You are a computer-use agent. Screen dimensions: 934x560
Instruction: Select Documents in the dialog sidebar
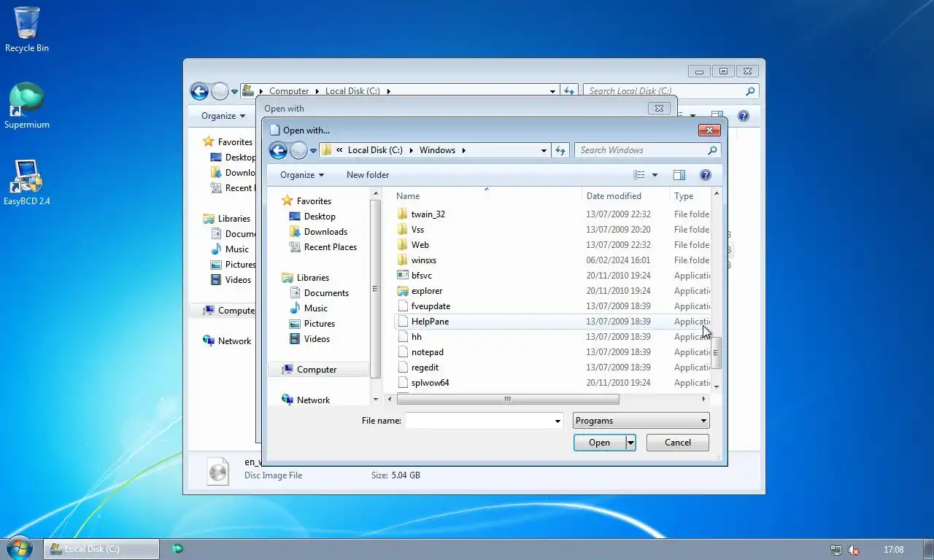(326, 293)
